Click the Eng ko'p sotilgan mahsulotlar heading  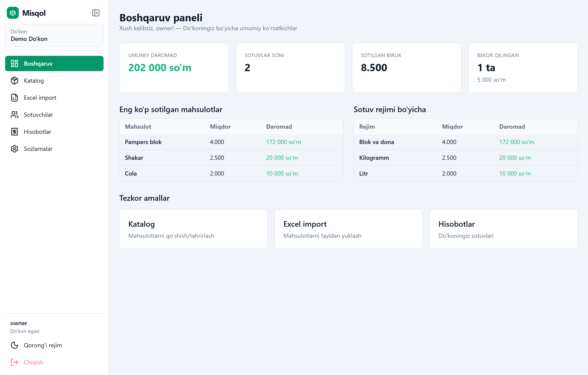pos(171,109)
